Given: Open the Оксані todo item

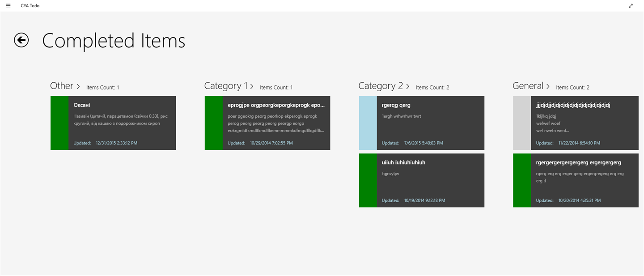Looking at the screenshot, I should (122, 123).
